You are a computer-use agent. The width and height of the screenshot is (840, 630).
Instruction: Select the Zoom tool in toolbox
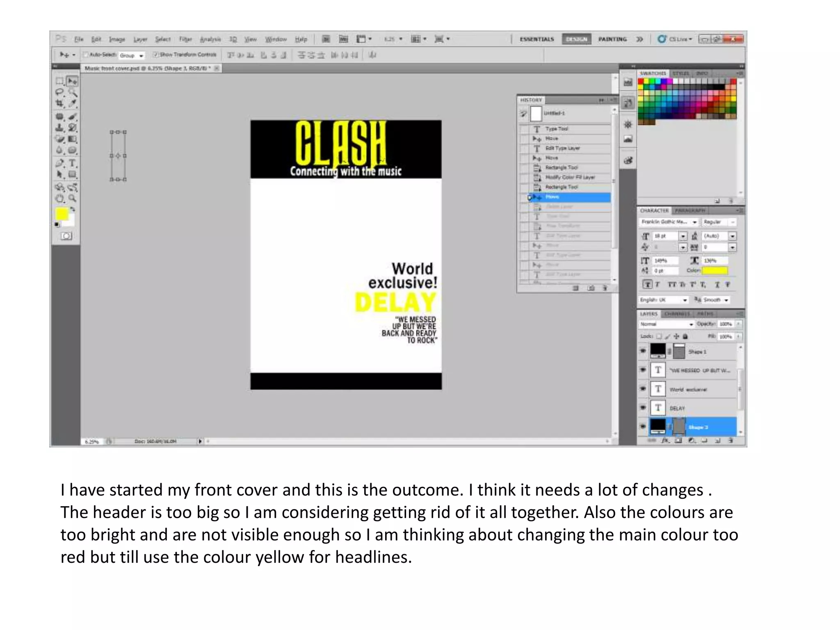pyautogui.click(x=73, y=199)
